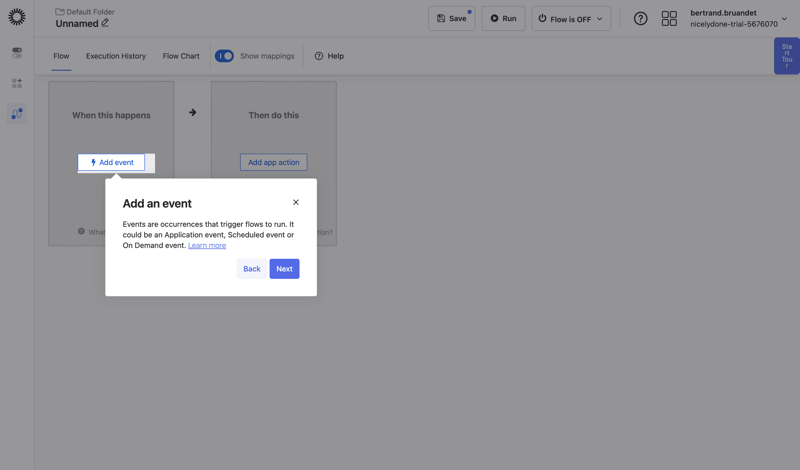
Task: Click Back in the tour popup
Action: 252,269
